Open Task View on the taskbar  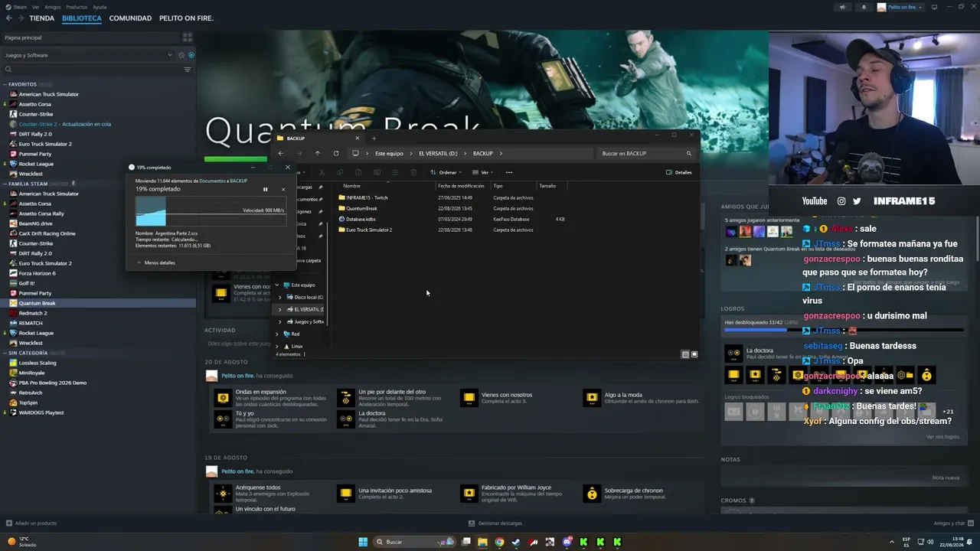click(465, 542)
